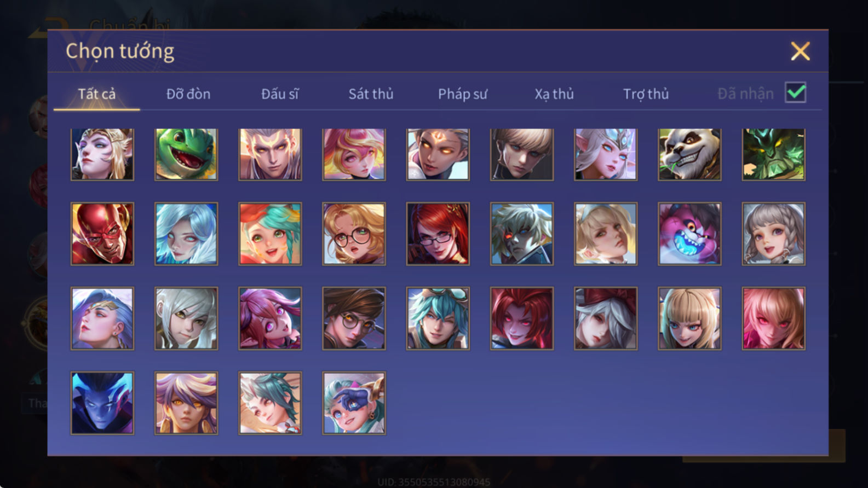Switch to the Pháp sư tab
Image resolution: width=868 pixels, height=488 pixels.
click(x=463, y=94)
